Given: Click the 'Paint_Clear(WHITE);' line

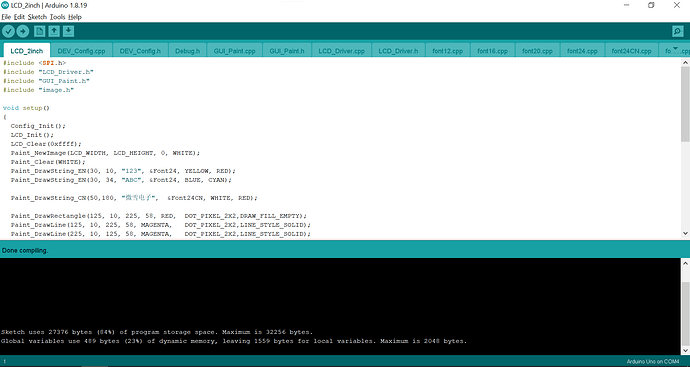Looking at the screenshot, I should 48,162.
